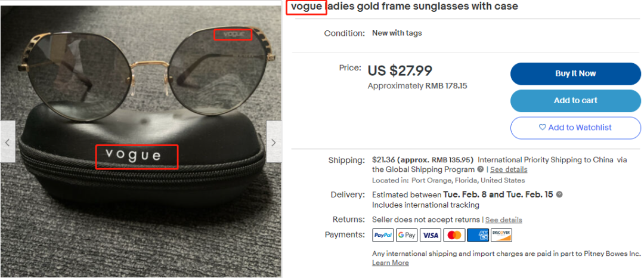Click the New with tags condition text
Image resolution: width=644 pixels, height=278 pixels.
click(x=397, y=33)
